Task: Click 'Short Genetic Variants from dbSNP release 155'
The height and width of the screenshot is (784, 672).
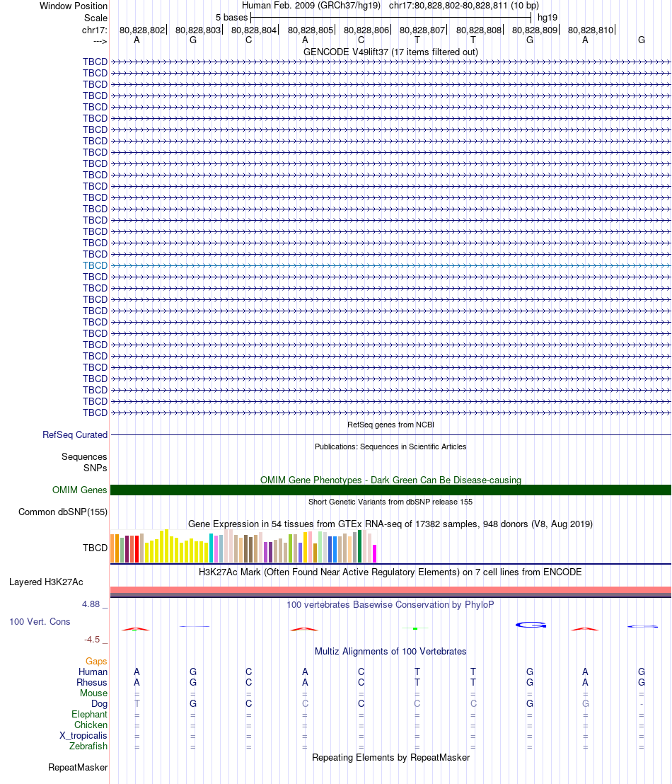Action: tap(390, 502)
